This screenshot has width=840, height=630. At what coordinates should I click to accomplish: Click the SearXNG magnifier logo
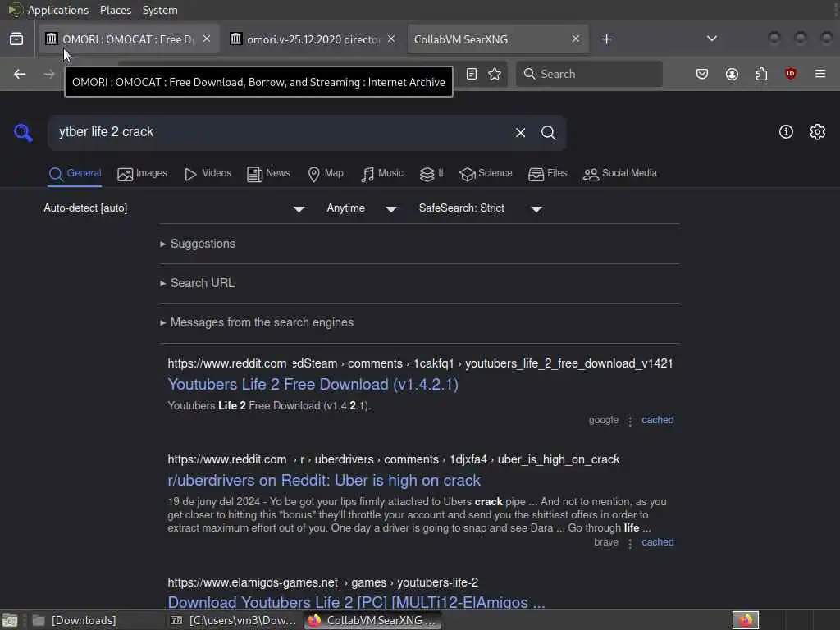(x=23, y=132)
